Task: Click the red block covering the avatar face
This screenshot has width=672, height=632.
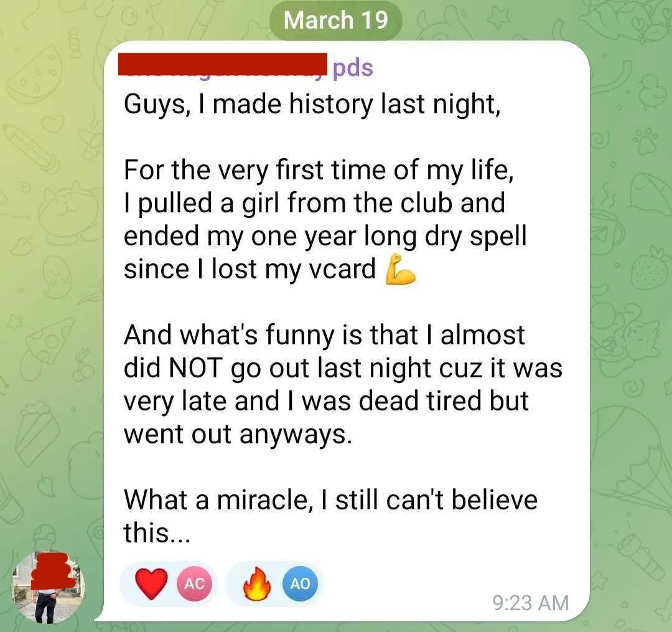Action: point(50,571)
